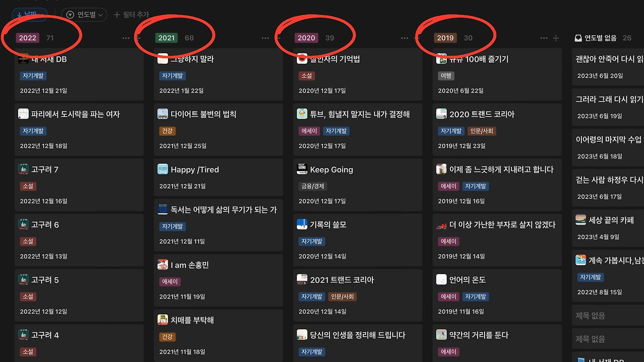The image size is (644, 362).
Task: Click 필터 추가 to add a filter
Action: point(131,15)
